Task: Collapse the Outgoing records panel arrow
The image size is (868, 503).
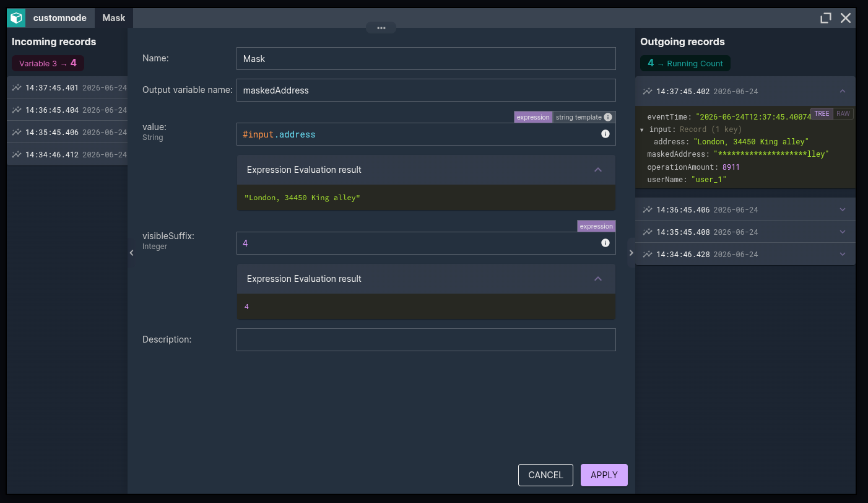Action: coord(631,253)
